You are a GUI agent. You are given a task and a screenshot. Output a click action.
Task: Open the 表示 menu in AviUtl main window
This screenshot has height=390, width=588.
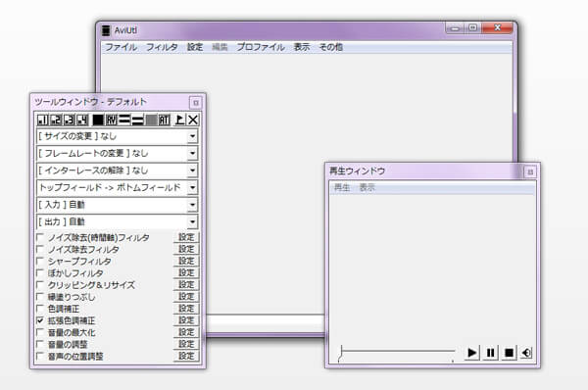pyautogui.click(x=302, y=47)
